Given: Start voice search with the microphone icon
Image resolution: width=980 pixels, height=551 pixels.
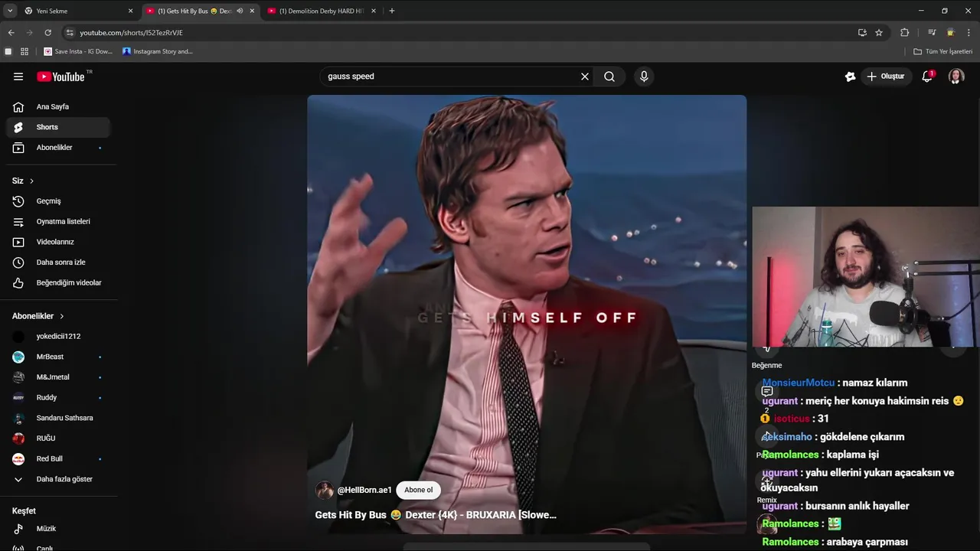Looking at the screenshot, I should (644, 77).
